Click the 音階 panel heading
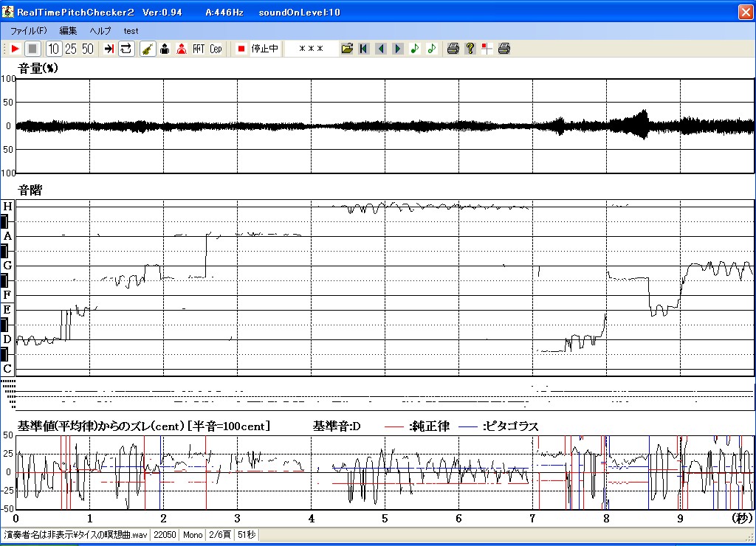Screen dimensions: 756x546 [x=30, y=190]
